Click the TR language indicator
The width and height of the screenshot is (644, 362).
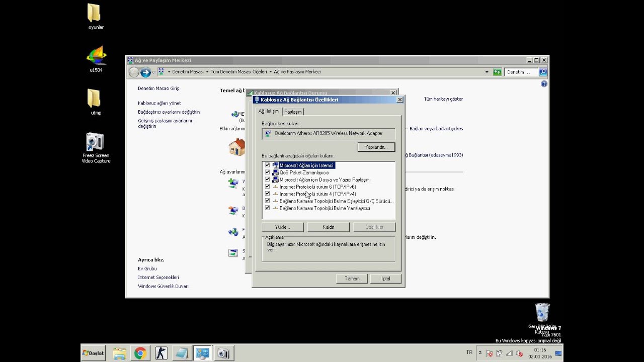tap(469, 353)
